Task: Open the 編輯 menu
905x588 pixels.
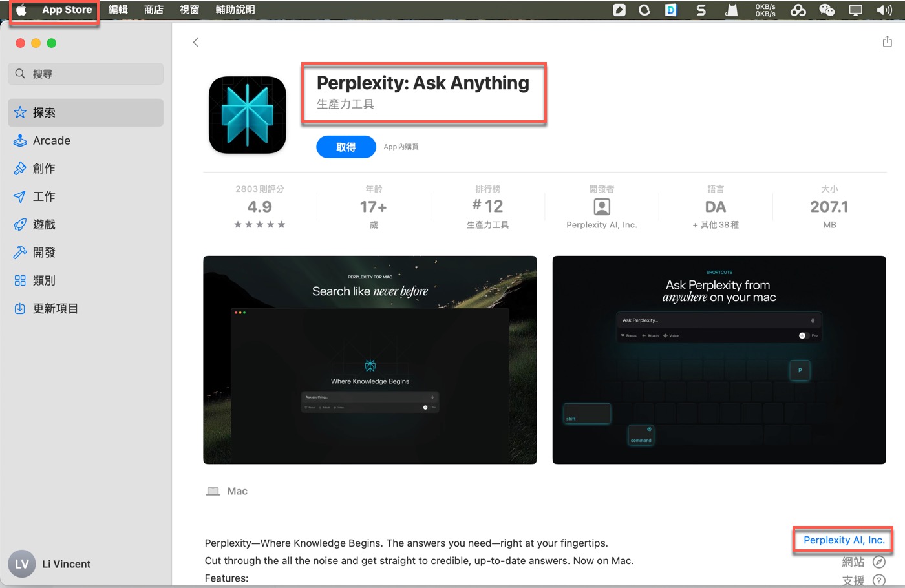Action: [x=118, y=10]
